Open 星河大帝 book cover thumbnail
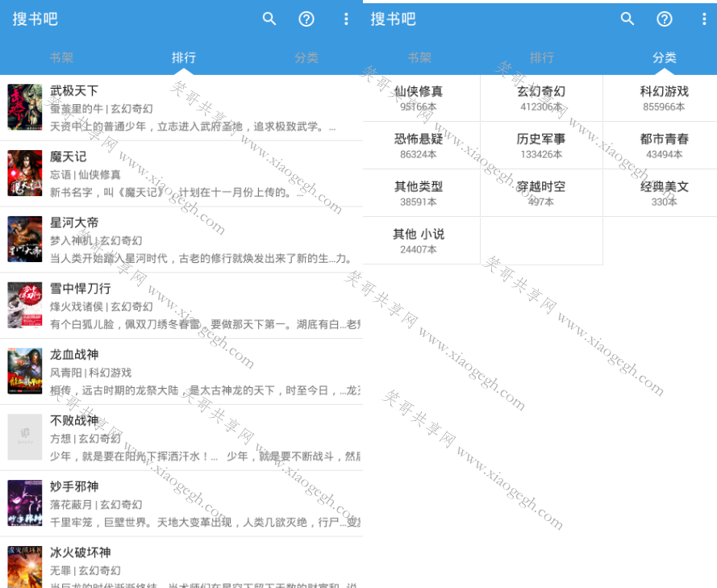The width and height of the screenshot is (717, 588). (x=25, y=239)
